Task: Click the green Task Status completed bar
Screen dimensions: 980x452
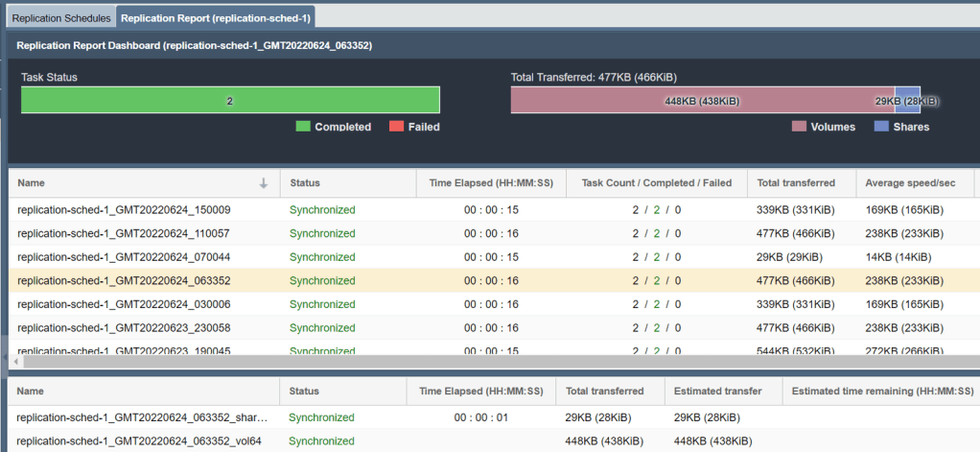Action: (230, 101)
